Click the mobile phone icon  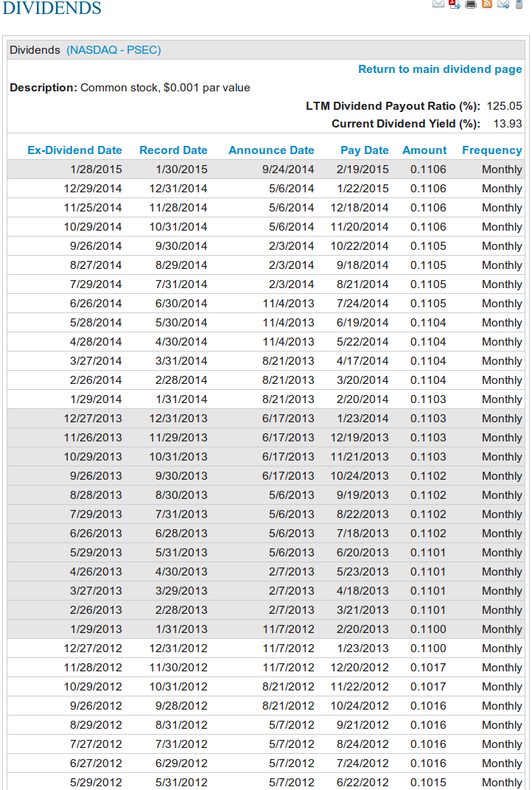pos(519,4)
